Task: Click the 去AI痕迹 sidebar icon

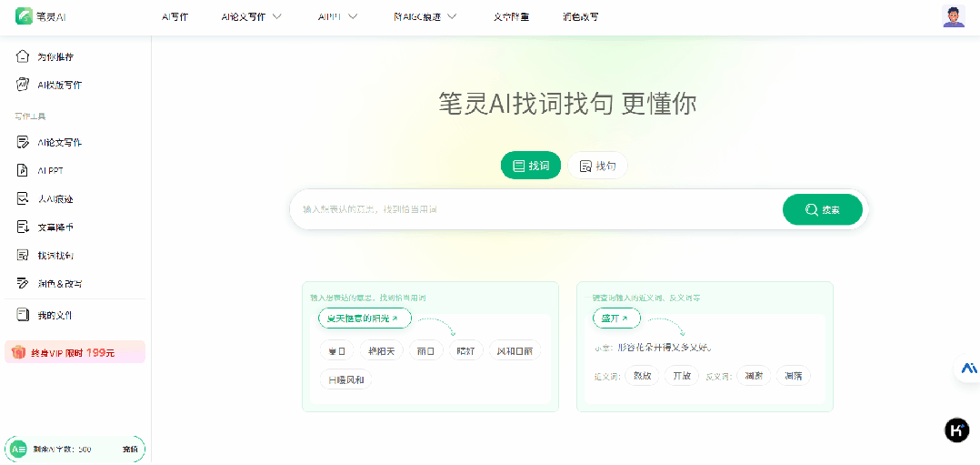Action: click(x=23, y=198)
